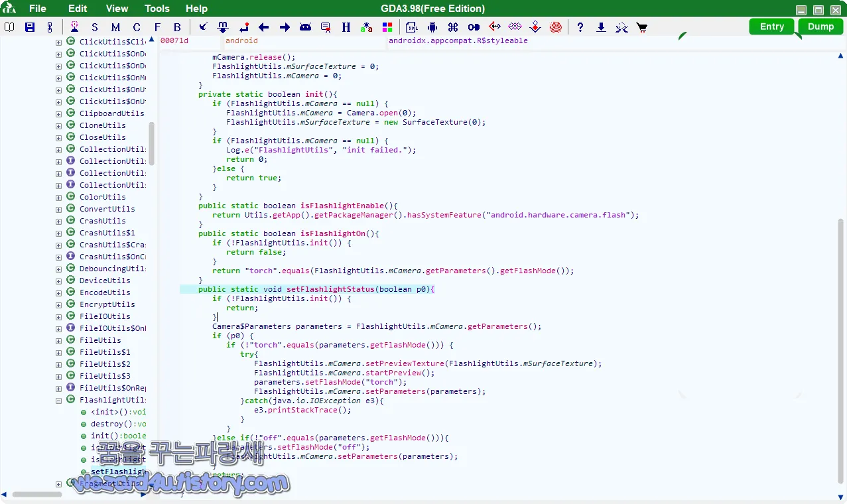Open the Tools menu

point(157,9)
